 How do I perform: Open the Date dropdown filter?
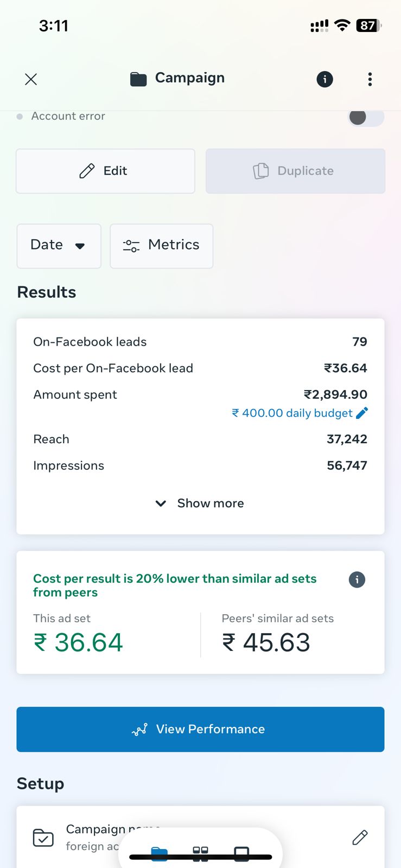pos(59,246)
